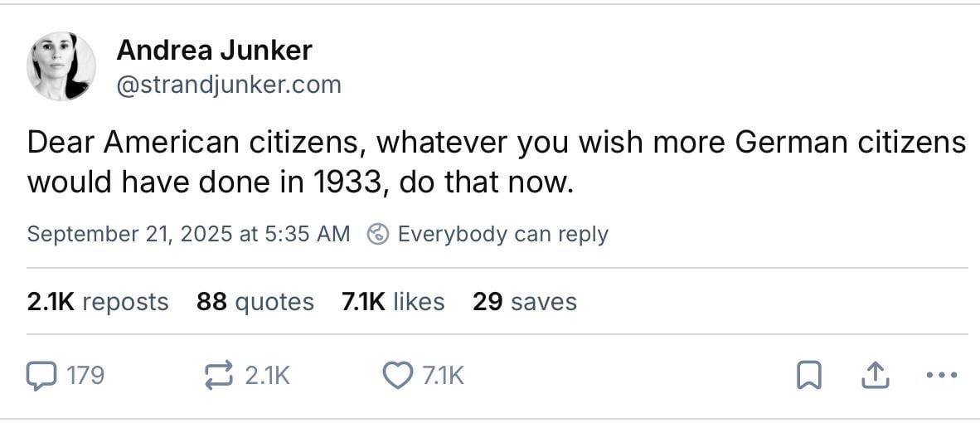Save the post with the bookmark icon
The image size is (980, 423).
click(809, 377)
